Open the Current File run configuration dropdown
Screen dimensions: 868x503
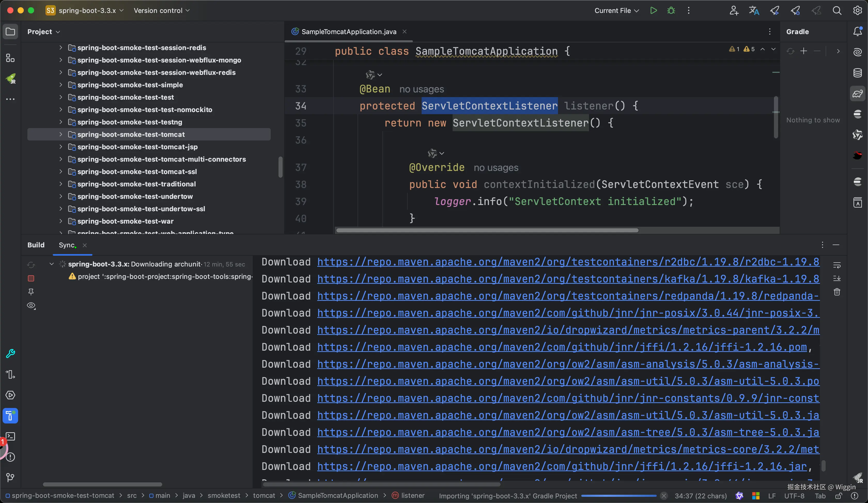[616, 10]
